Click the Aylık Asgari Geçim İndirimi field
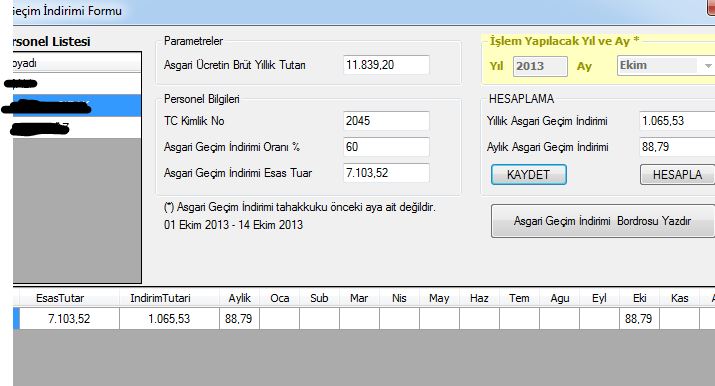This screenshot has width=715, height=386. tap(677, 147)
